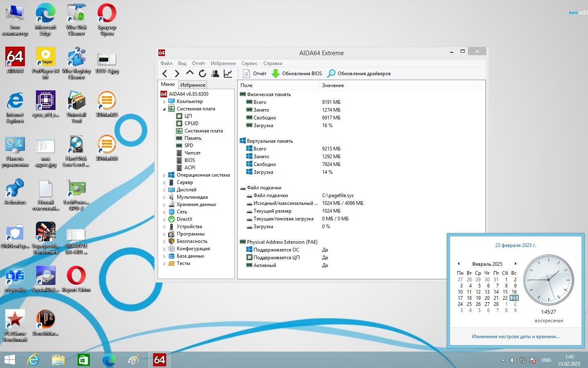The width and height of the screenshot is (588, 368).
Task: Open the AIDA64 graph toolbar icon
Action: pyautogui.click(x=228, y=74)
